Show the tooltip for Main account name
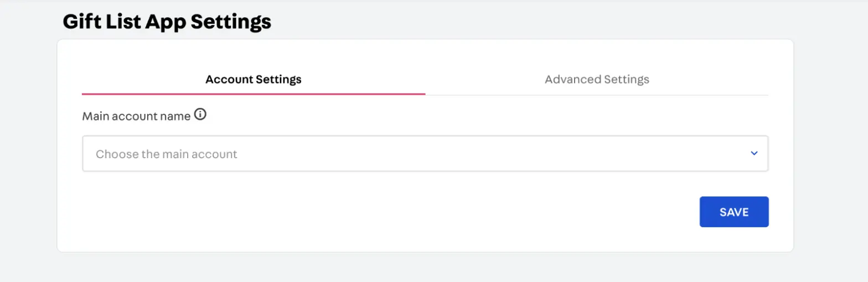The image size is (868, 282). (x=200, y=115)
